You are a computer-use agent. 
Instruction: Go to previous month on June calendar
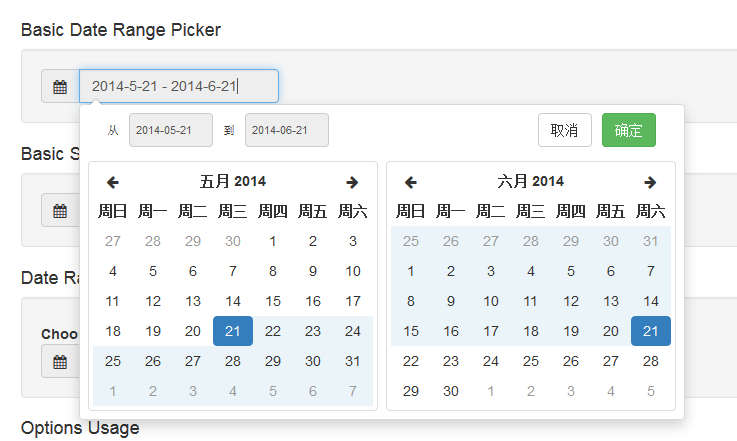(x=411, y=182)
